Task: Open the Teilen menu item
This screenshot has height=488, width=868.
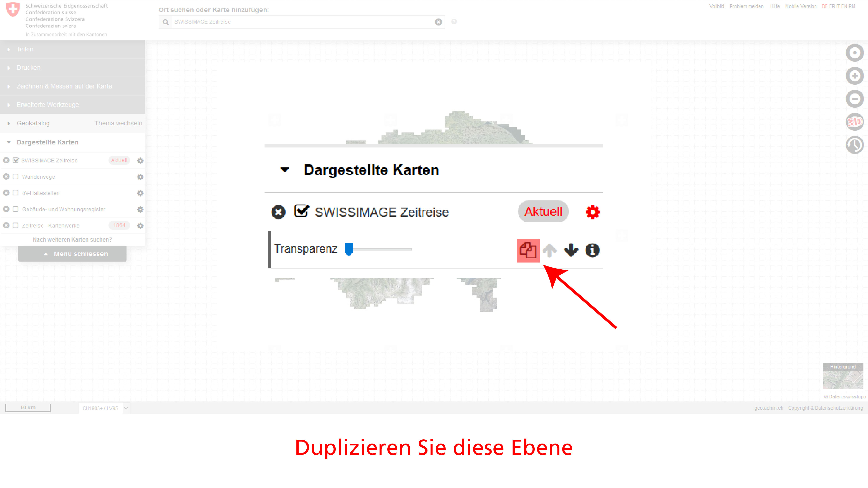Action: click(x=25, y=49)
